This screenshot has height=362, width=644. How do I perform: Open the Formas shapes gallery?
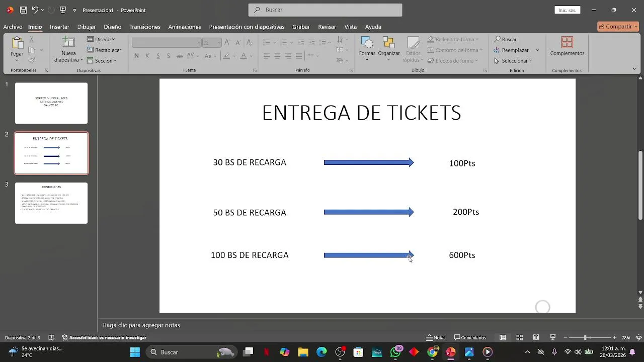coord(367,48)
